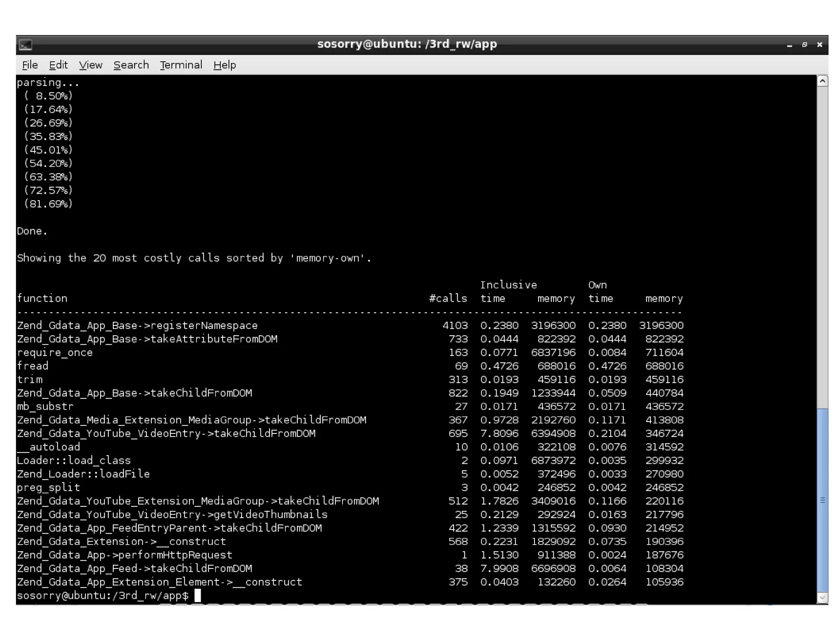The image size is (840, 630).
Task: Click 'Zend_Gdata_YouTube_Extension_MediaGroup->takeChildFromDOM'
Action: pyautogui.click(x=198, y=501)
